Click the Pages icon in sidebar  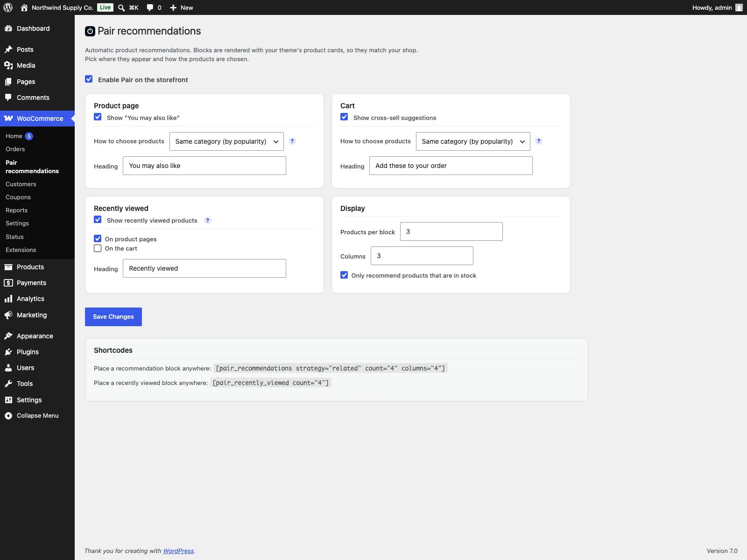tap(8, 82)
